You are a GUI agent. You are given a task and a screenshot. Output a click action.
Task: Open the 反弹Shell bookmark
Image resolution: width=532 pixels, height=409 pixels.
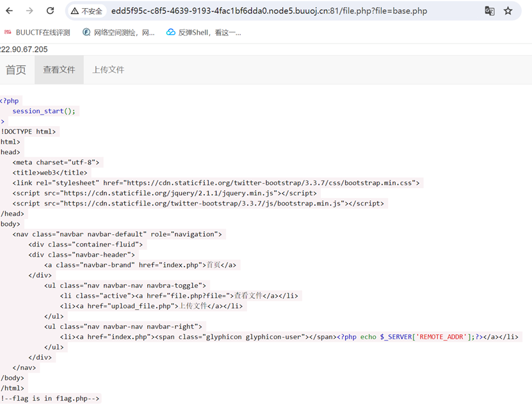pos(204,32)
